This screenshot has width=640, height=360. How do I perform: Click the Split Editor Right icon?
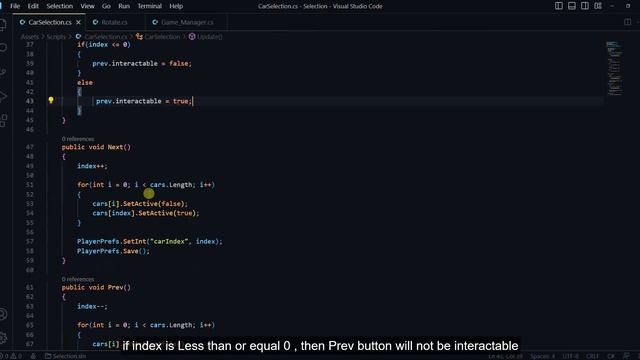628,22
